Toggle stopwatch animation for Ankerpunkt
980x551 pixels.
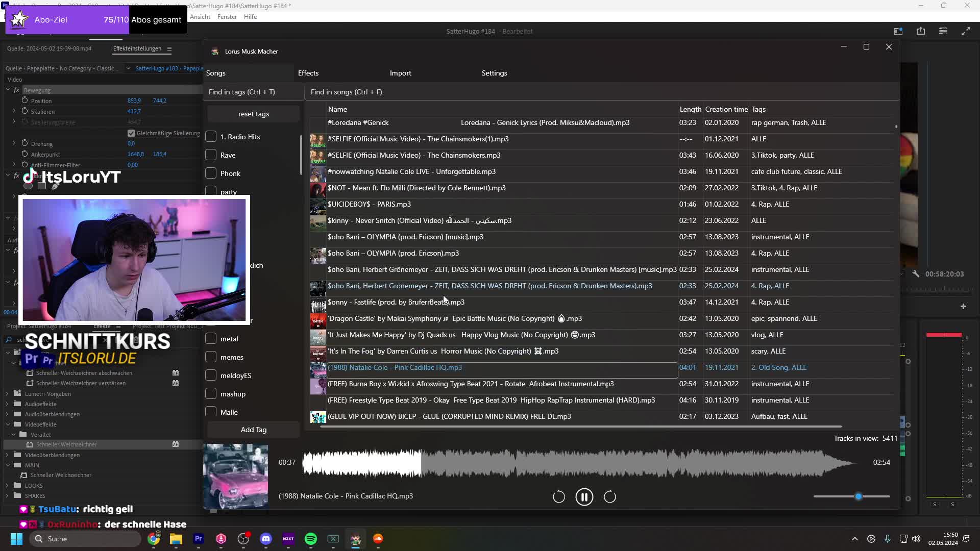tap(24, 154)
